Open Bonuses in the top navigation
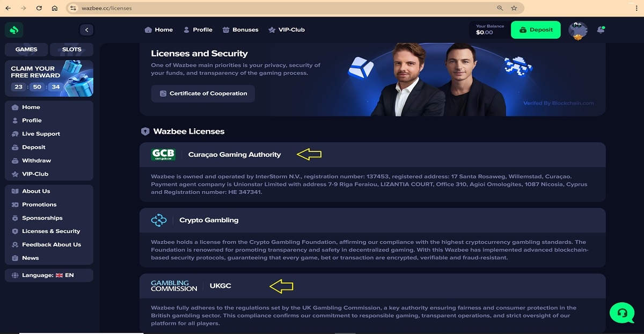The image size is (644, 334). tap(240, 30)
